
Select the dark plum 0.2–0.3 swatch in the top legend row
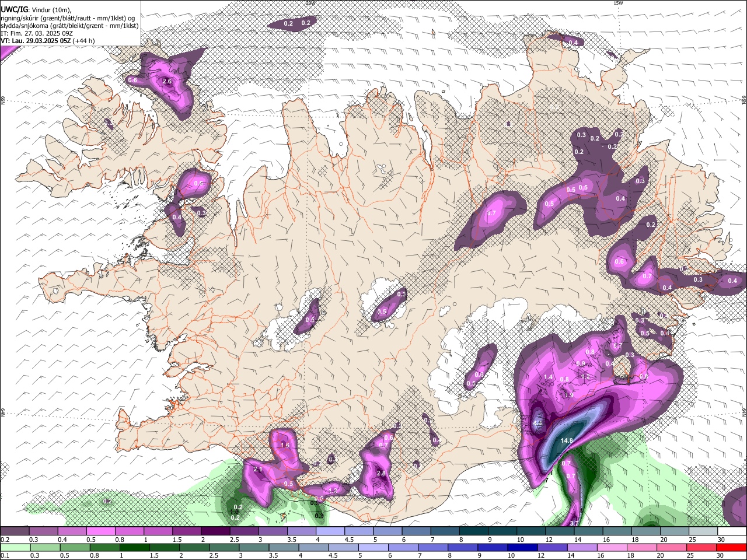pos(15,531)
